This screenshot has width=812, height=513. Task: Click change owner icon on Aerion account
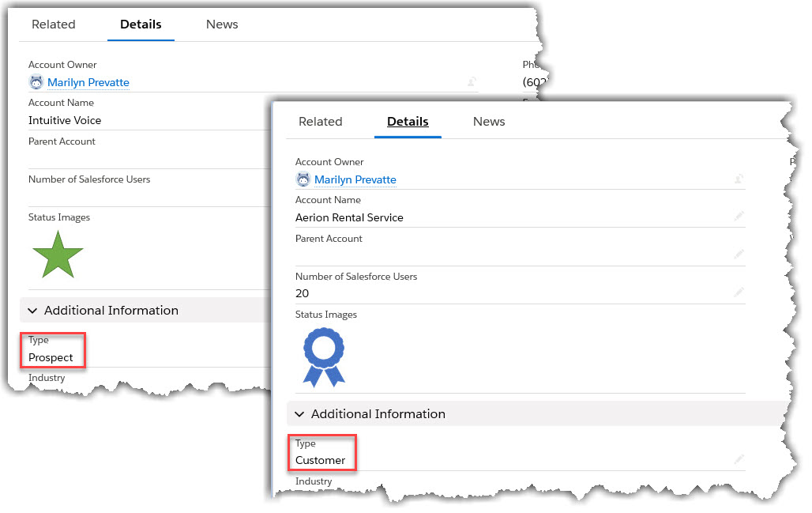click(x=739, y=179)
